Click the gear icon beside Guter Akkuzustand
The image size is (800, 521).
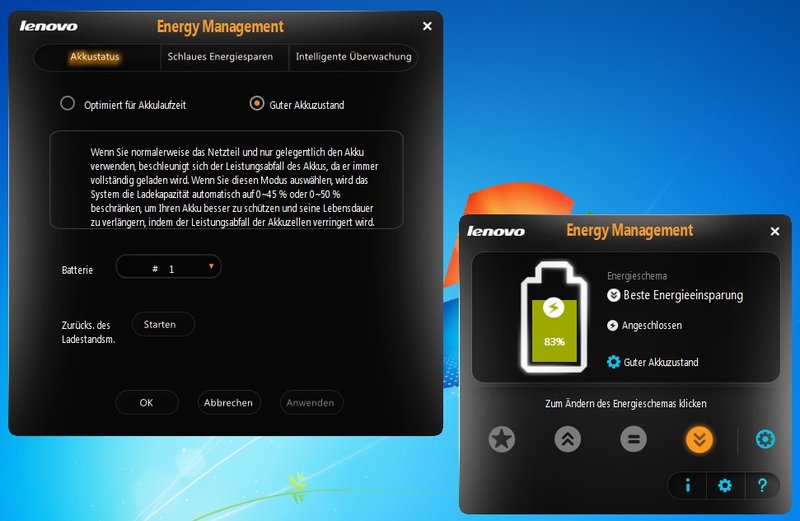(613, 362)
